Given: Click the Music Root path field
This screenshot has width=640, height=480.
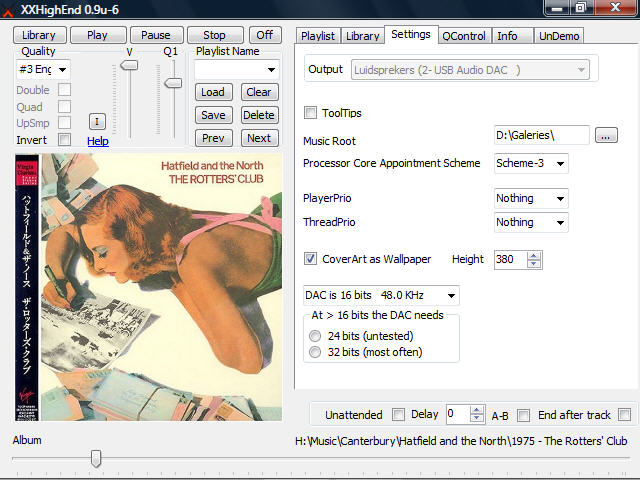Looking at the screenshot, I should click(542, 135).
